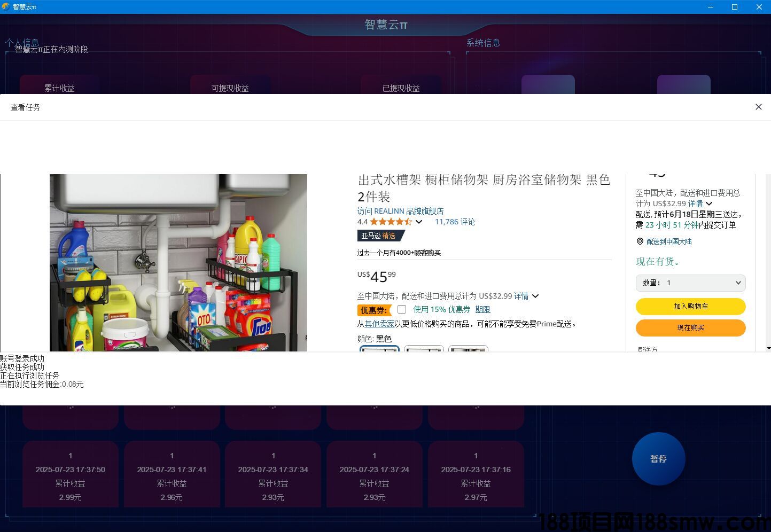Tick the 15% coupon checkbox
Image resolution: width=771 pixels, height=532 pixels.
tap(402, 309)
